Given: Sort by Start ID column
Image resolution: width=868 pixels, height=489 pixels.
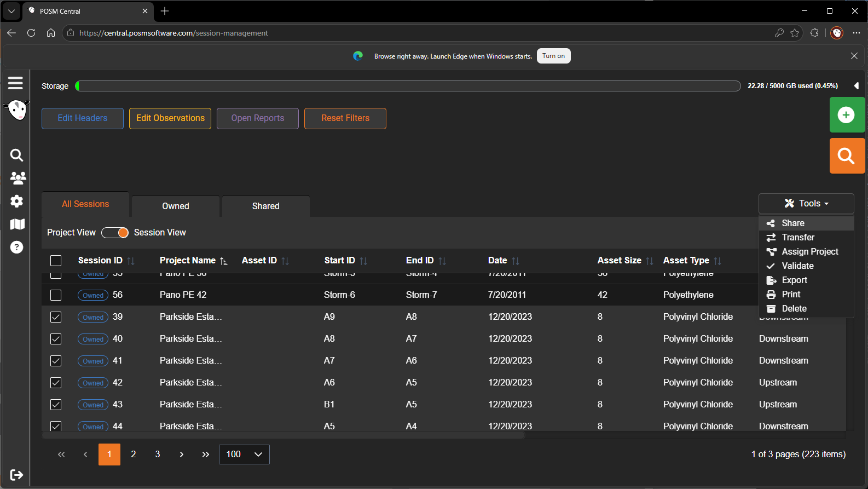Looking at the screenshot, I should coord(363,261).
